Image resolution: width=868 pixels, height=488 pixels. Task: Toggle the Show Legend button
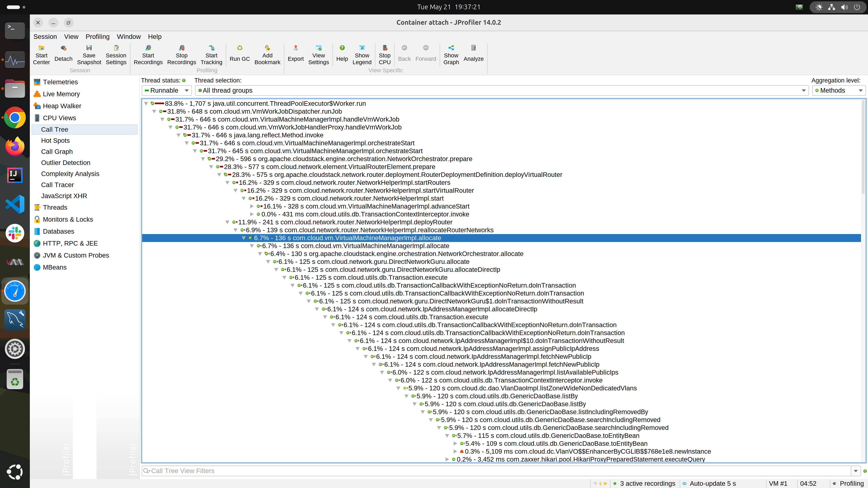click(x=362, y=54)
